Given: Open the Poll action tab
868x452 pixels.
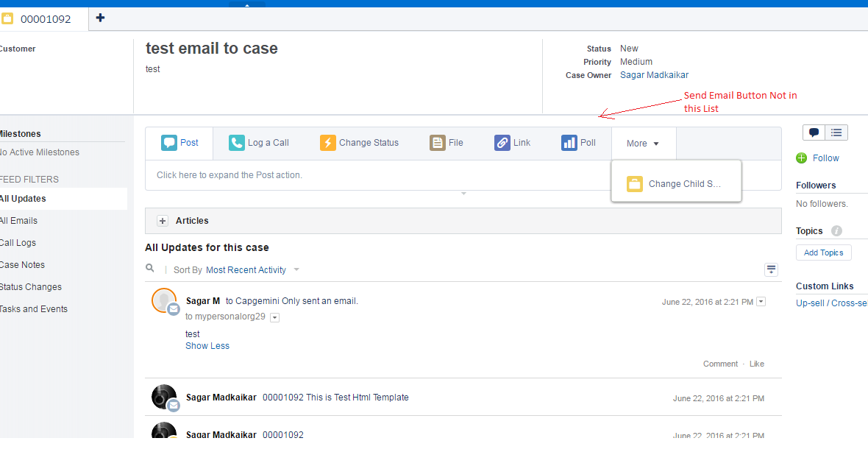Looking at the screenshot, I should (x=578, y=143).
